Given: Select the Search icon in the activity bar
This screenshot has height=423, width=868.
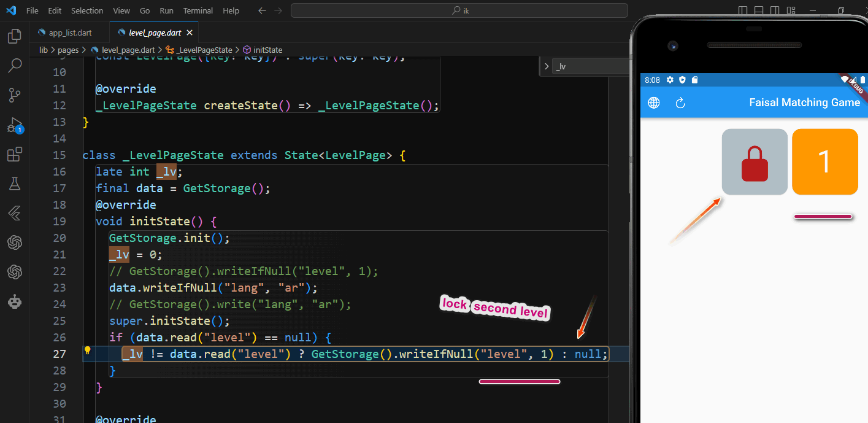Looking at the screenshot, I should click(x=14, y=65).
